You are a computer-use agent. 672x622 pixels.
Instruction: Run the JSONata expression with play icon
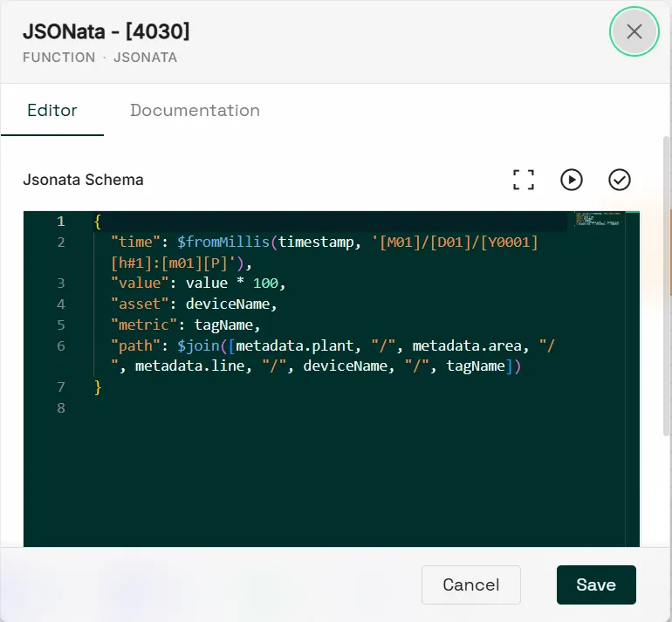point(572,180)
